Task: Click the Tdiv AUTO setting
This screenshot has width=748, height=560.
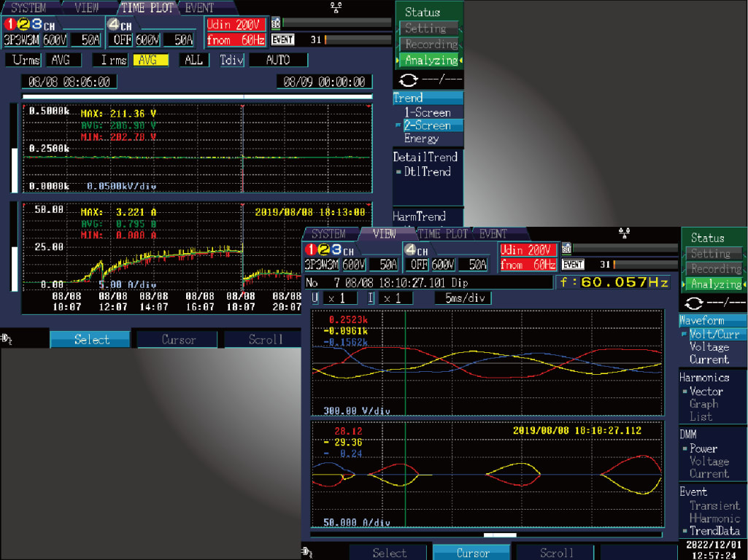Action: click(x=278, y=60)
